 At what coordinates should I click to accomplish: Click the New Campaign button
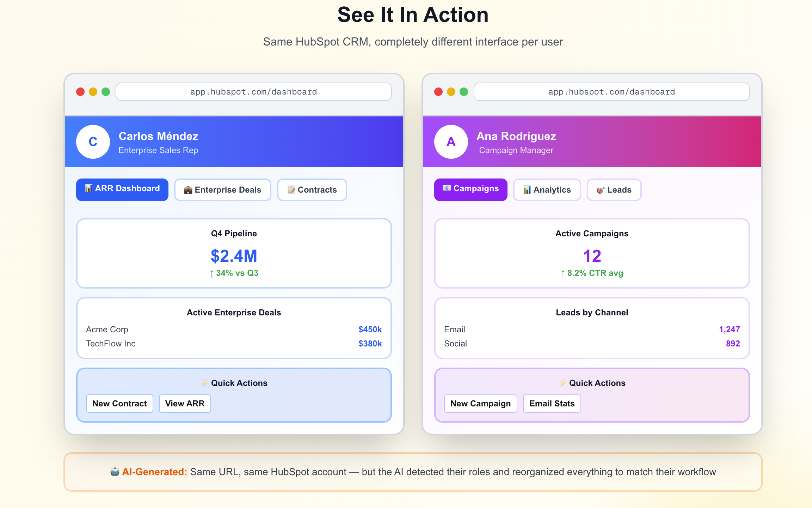[x=480, y=403]
